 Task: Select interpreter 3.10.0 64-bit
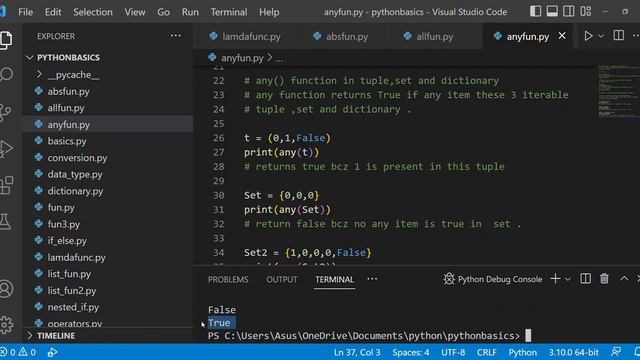point(573,352)
